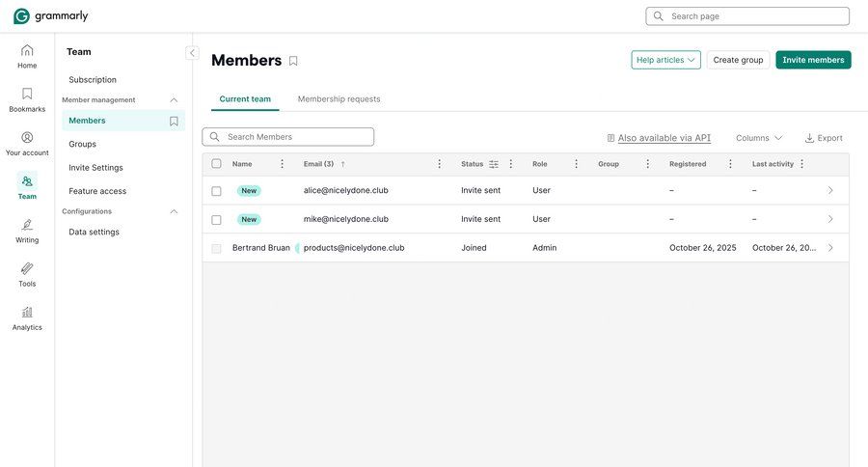Click the search icon in Search Members
Image resolution: width=868 pixels, height=467 pixels.
(x=215, y=137)
